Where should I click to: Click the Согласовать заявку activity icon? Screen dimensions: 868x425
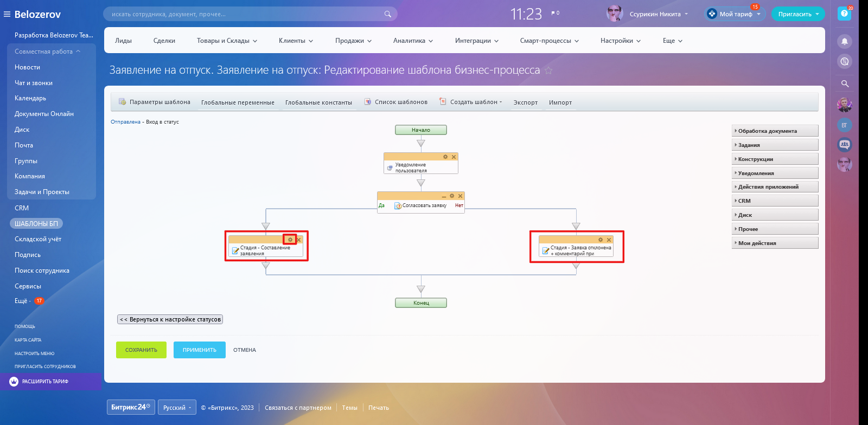click(x=398, y=205)
